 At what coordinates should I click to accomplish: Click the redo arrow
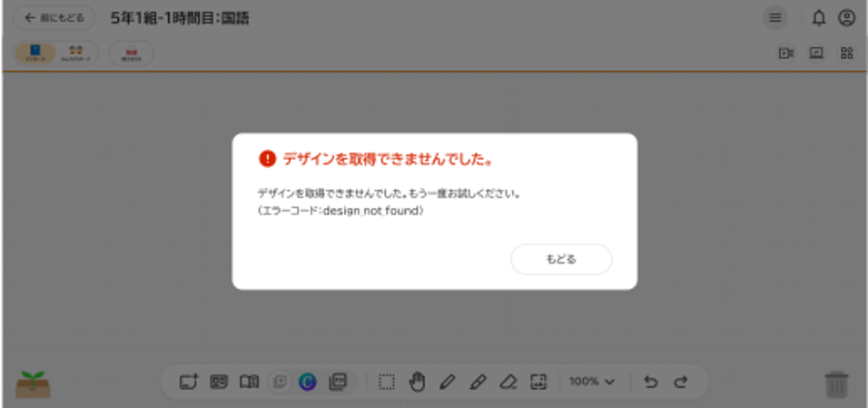pos(681,382)
